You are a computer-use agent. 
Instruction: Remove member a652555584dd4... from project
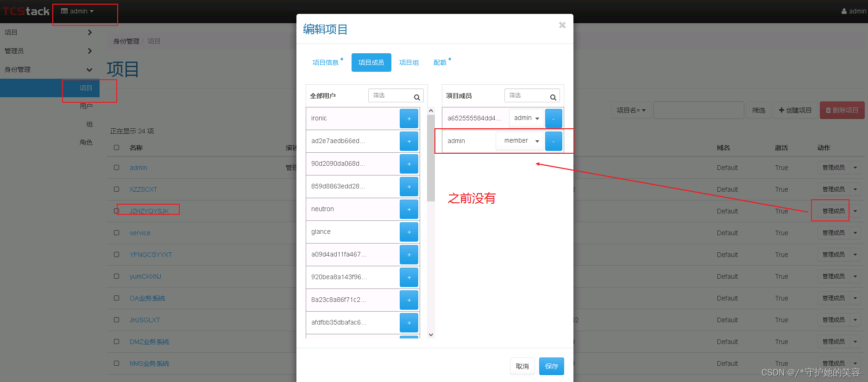pyautogui.click(x=554, y=119)
